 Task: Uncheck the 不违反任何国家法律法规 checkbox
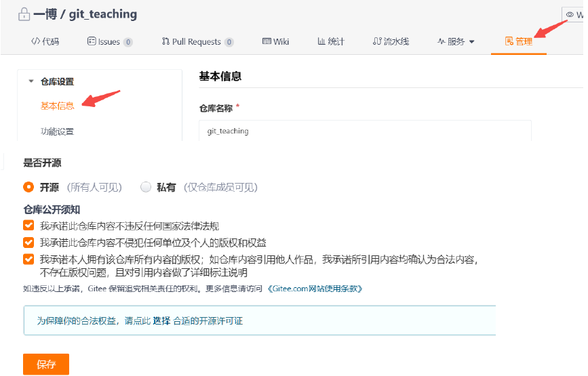(28, 226)
